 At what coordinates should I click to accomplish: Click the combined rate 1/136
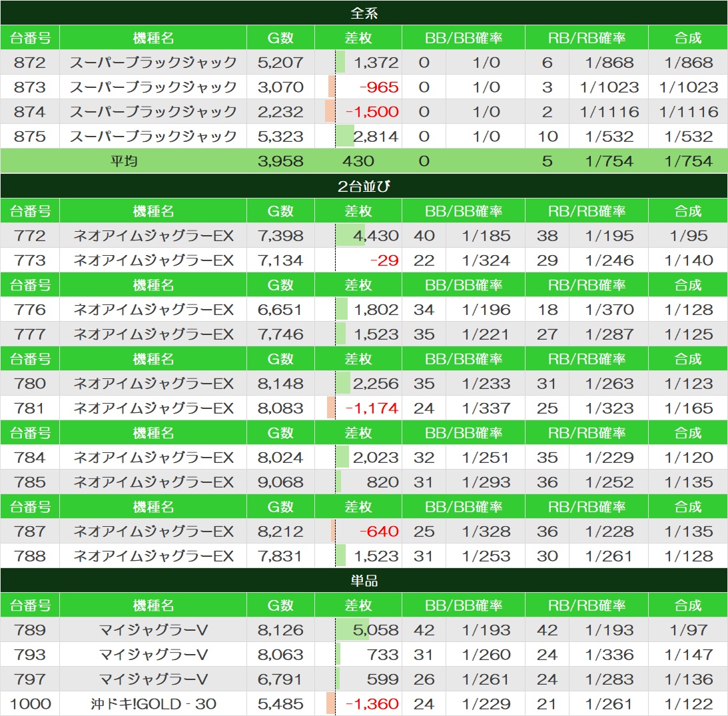point(689,679)
